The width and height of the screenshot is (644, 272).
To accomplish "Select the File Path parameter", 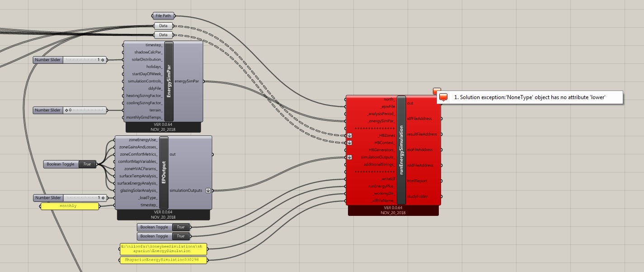I will (163, 16).
